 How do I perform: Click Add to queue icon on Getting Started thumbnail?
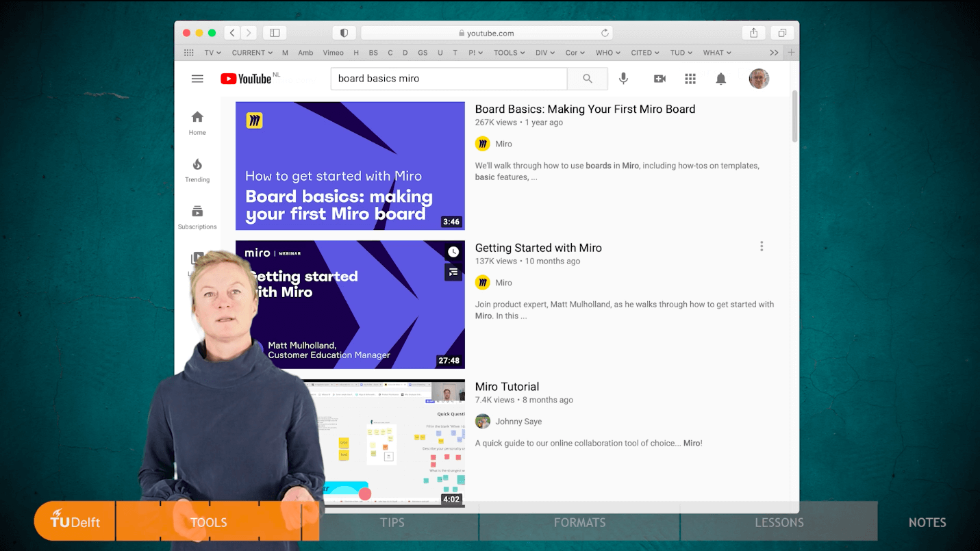coord(453,272)
